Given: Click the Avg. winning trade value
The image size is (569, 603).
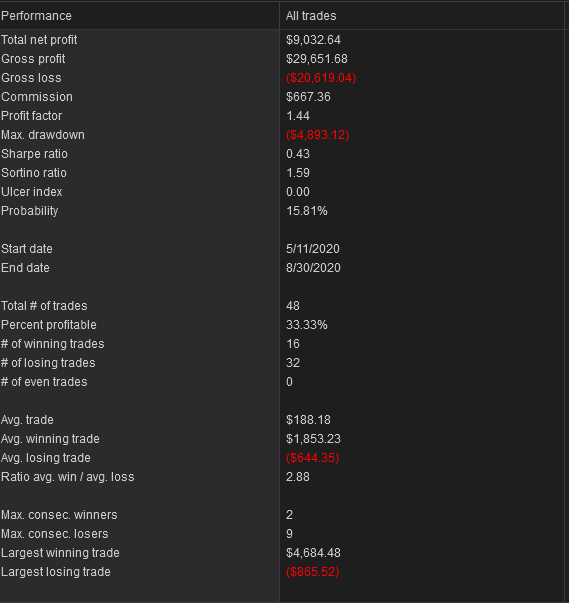Looking at the screenshot, I should tap(313, 439).
